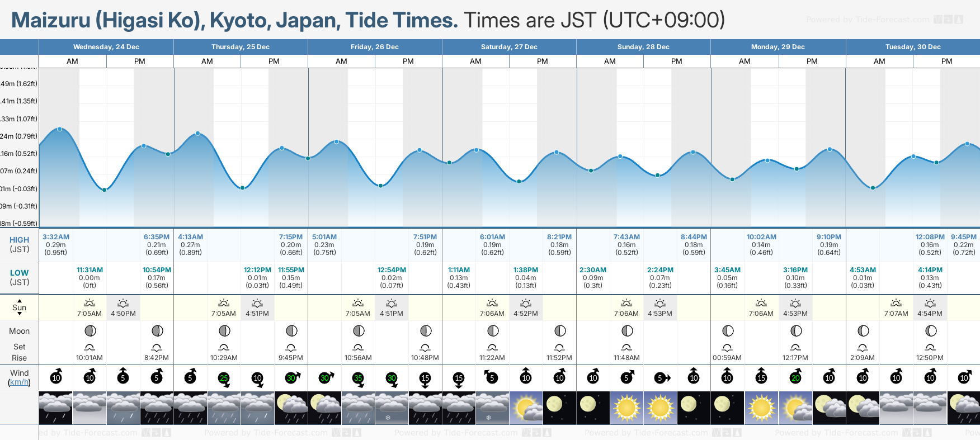
Task: Click the moon phase icon above 11:52PM
Action: pos(559,331)
